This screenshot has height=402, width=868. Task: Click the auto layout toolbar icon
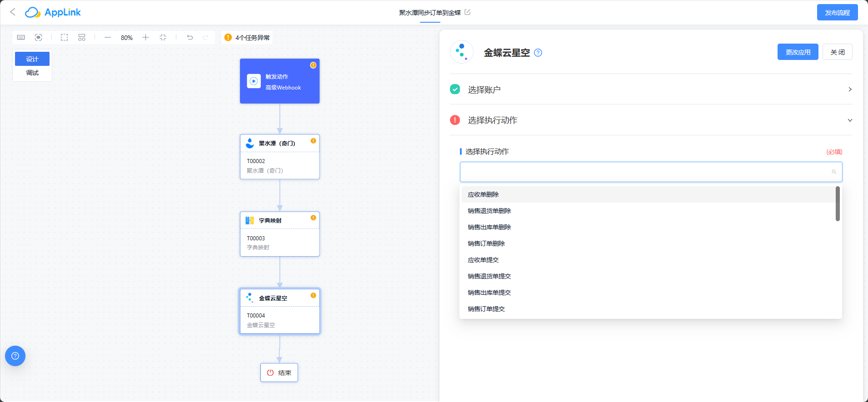tap(82, 37)
